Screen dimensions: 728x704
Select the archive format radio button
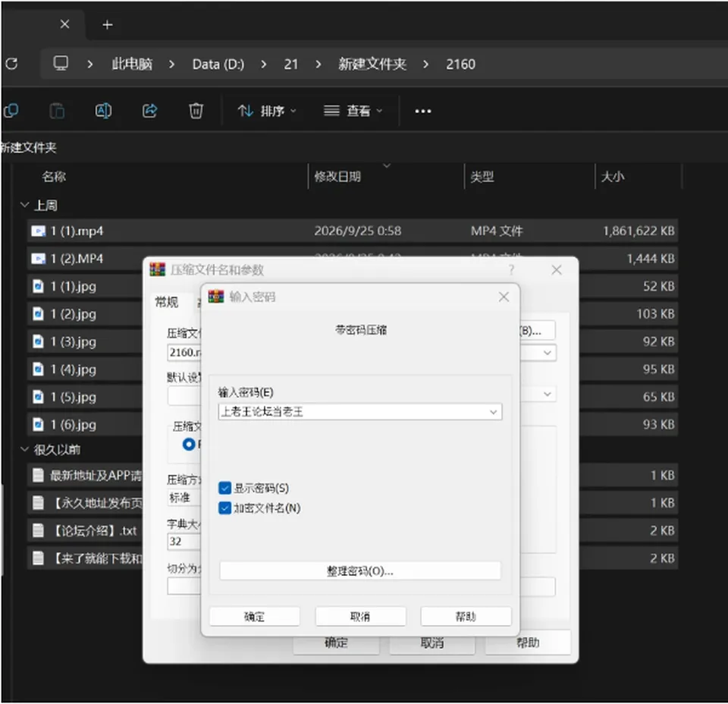[189, 445]
